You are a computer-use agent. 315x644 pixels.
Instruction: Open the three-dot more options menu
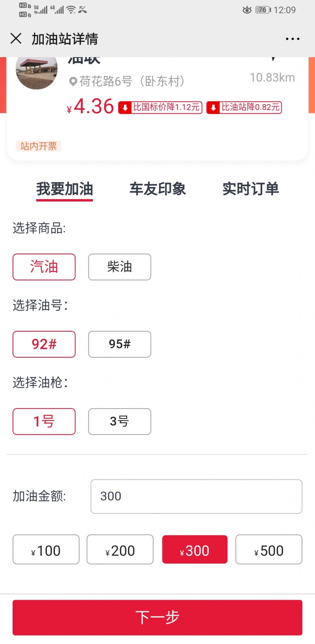293,39
